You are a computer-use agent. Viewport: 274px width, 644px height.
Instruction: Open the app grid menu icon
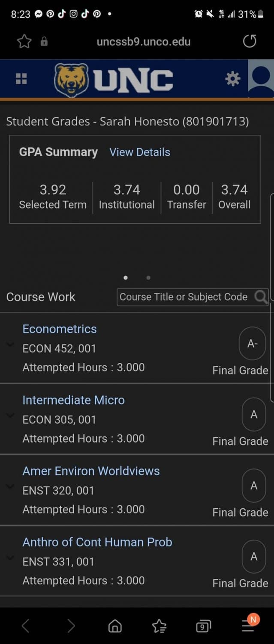[x=21, y=79]
